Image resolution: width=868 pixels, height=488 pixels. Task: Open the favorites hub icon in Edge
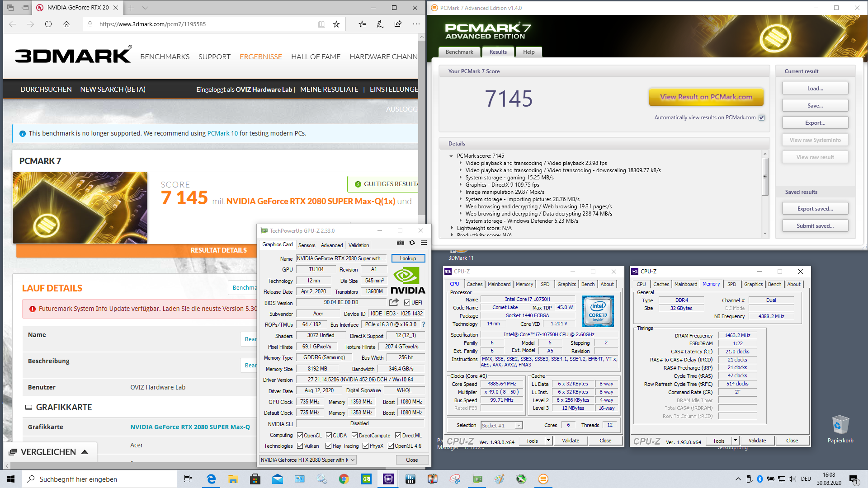(x=362, y=24)
